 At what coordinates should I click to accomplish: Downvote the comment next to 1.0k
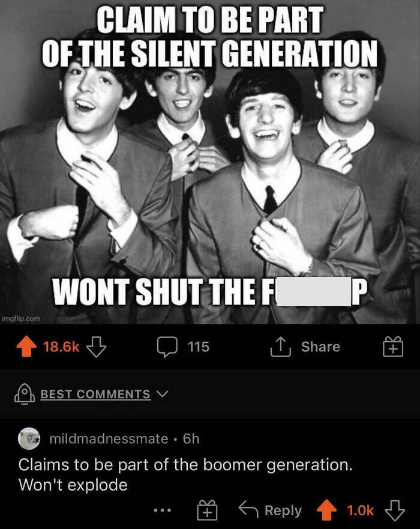(395, 510)
